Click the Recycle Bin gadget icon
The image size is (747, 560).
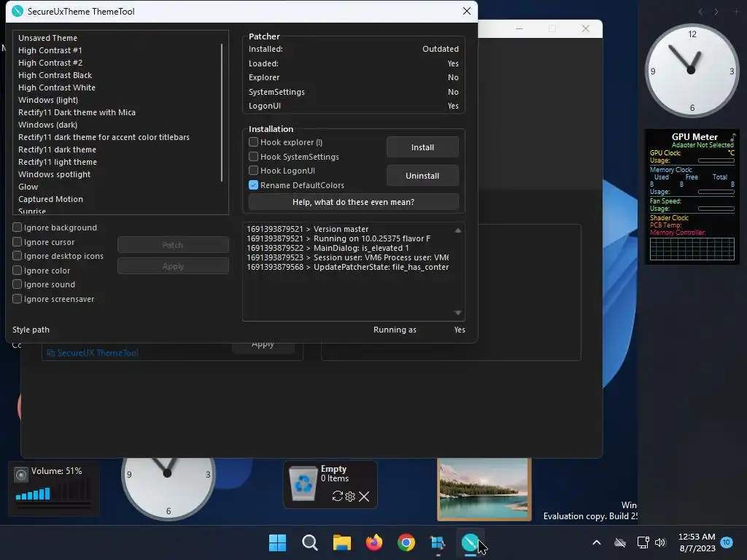[x=303, y=484]
